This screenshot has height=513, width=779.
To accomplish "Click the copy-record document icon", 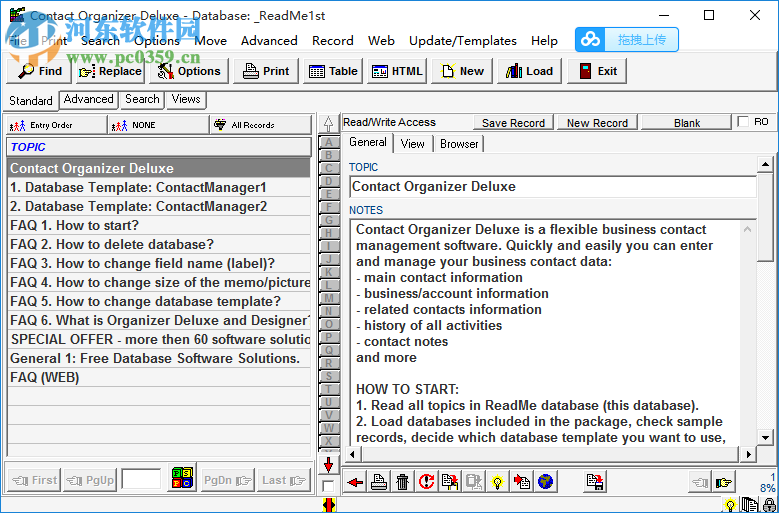I will click(x=450, y=482).
